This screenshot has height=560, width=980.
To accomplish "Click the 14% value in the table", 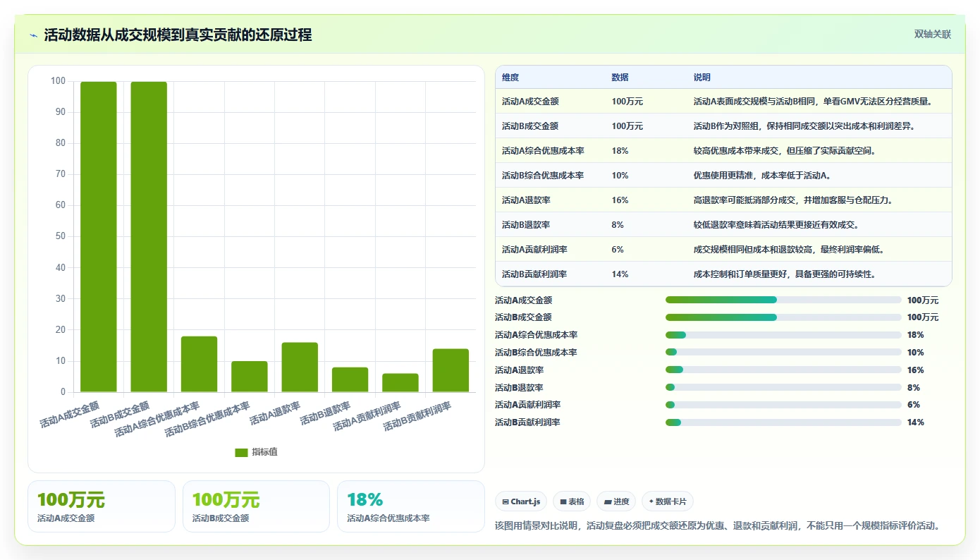I will tap(620, 274).
